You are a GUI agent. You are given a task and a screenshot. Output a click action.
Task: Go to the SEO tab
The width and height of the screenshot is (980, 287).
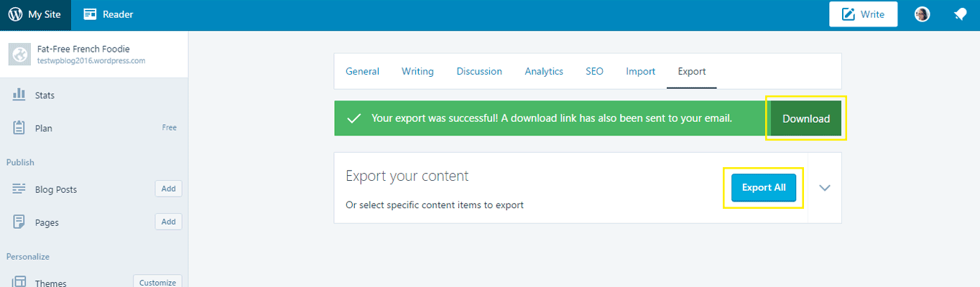(x=594, y=71)
